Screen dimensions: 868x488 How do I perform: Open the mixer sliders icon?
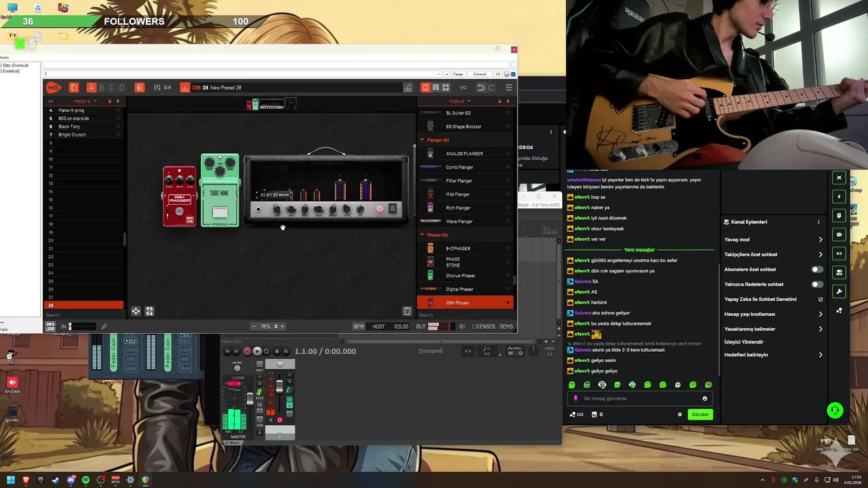pyautogui.click(x=157, y=87)
